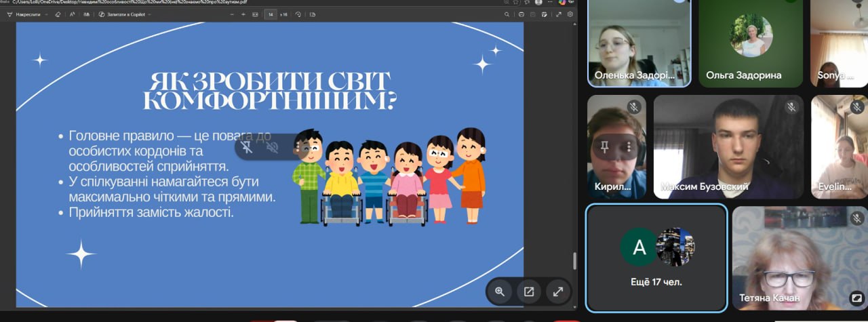Open the Накреслити drawing dropdown

[x=47, y=14]
